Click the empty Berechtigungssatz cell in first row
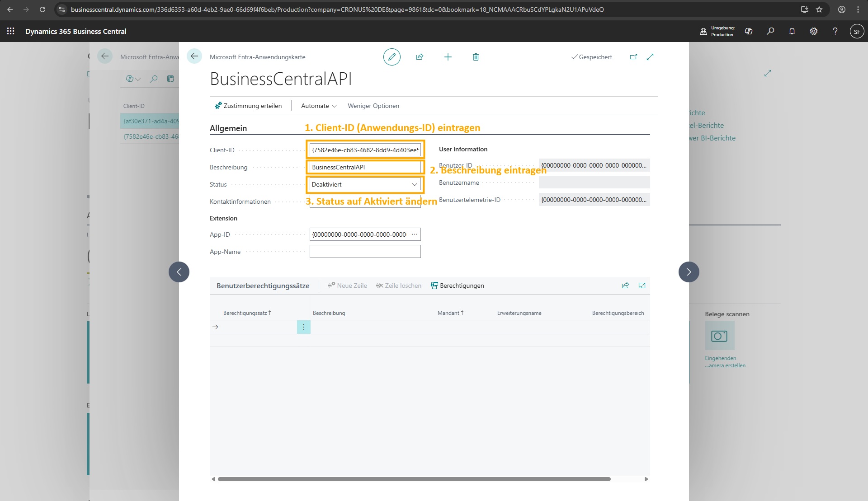Viewport: 868px width, 501px height. [259, 327]
